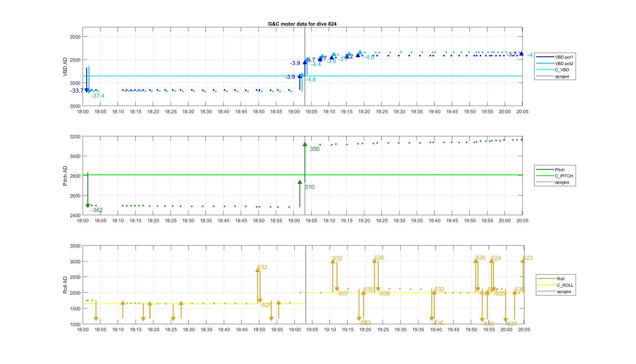Viewport: 636px width, 364px height.
Task: Click the dark green line sample beside Pitch in the legend
Action: pyautogui.click(x=544, y=170)
